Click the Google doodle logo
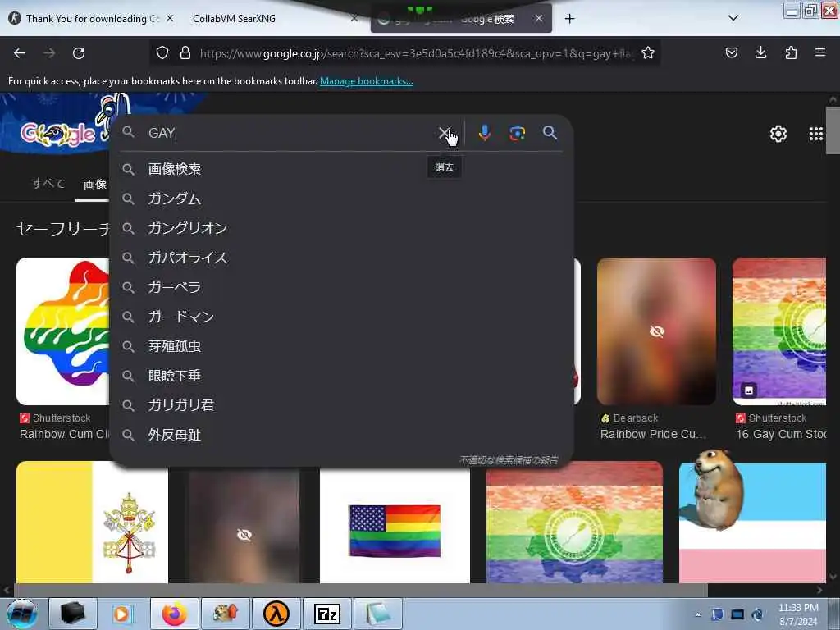 pos(58,134)
